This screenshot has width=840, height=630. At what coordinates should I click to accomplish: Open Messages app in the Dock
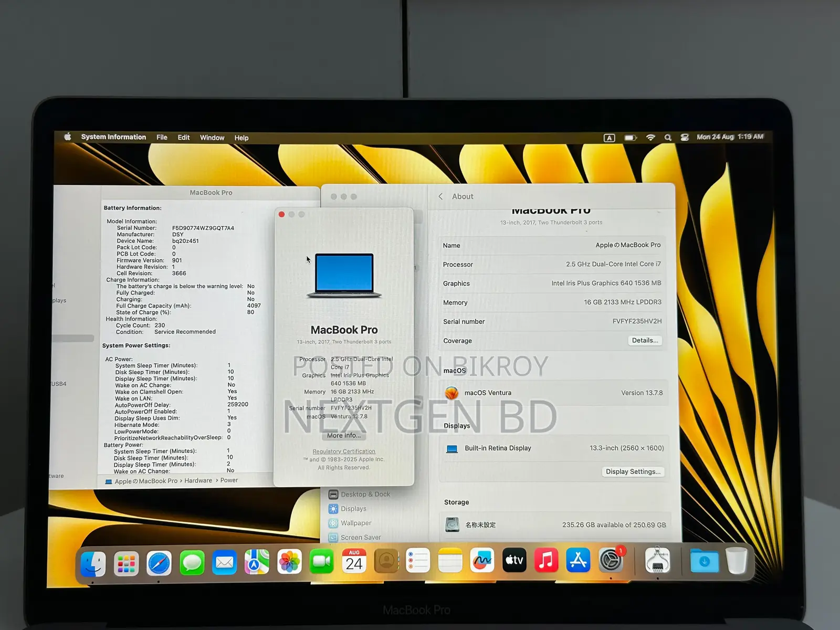(192, 563)
